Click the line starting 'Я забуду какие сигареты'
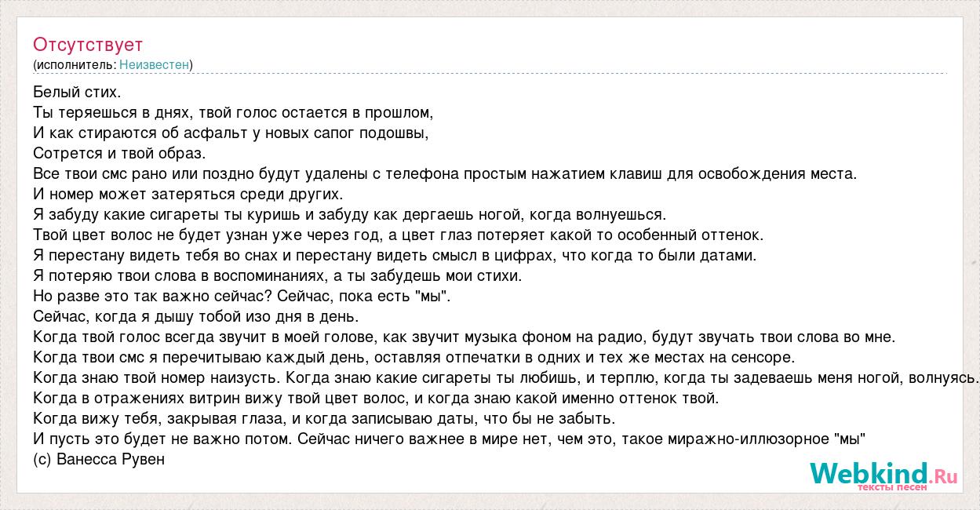The image size is (980, 510). pyautogui.click(x=350, y=214)
